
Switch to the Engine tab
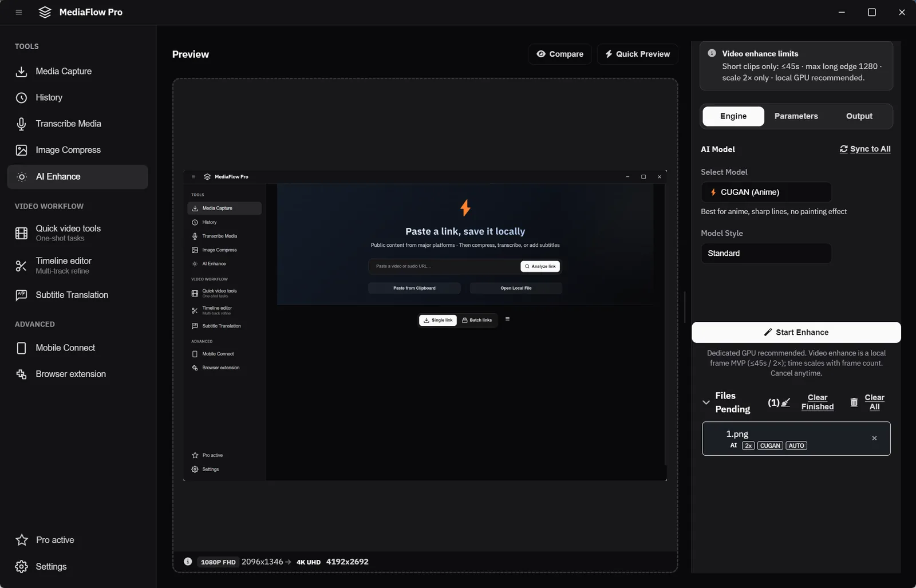coord(733,116)
